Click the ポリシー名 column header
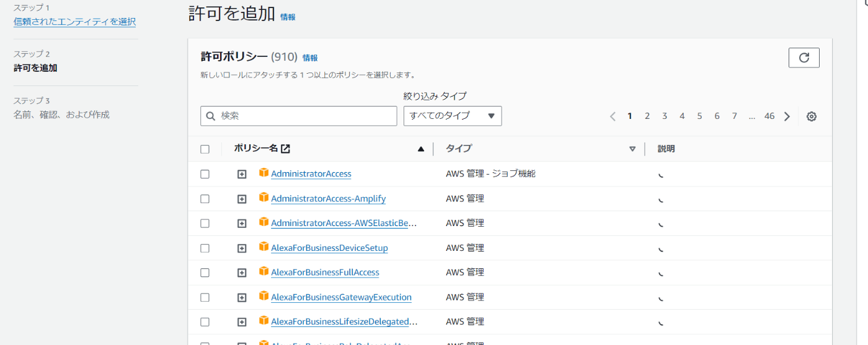This screenshot has width=868, height=345. coord(255,149)
